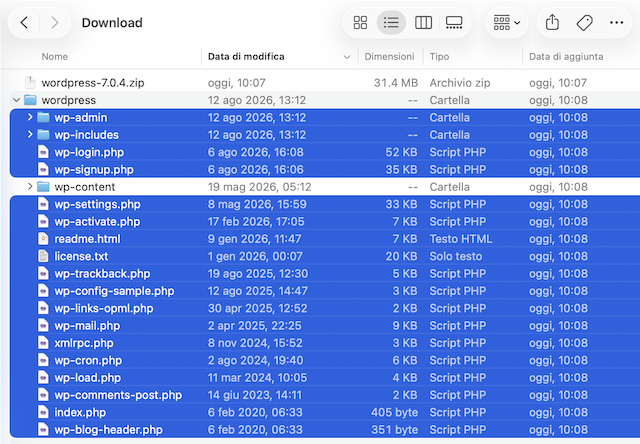This screenshot has height=444, width=640.
Task: Collapse the wordpress folder
Action: pyautogui.click(x=16, y=100)
